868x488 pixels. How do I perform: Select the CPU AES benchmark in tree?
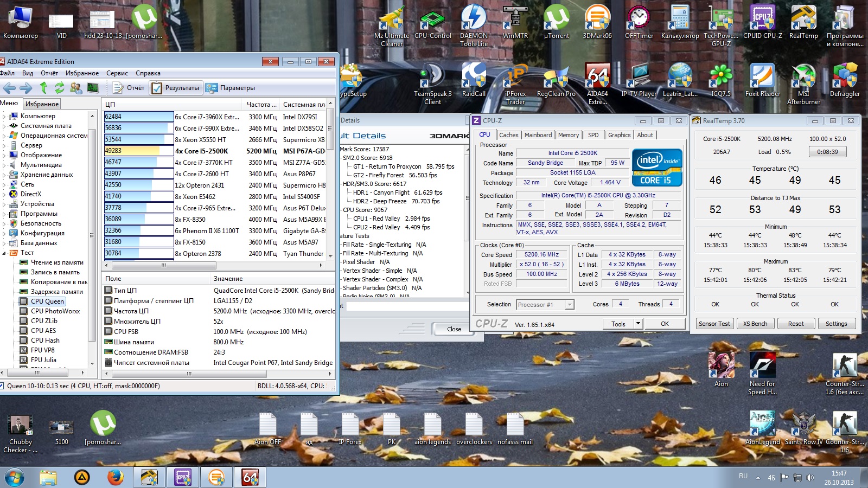[x=43, y=331]
